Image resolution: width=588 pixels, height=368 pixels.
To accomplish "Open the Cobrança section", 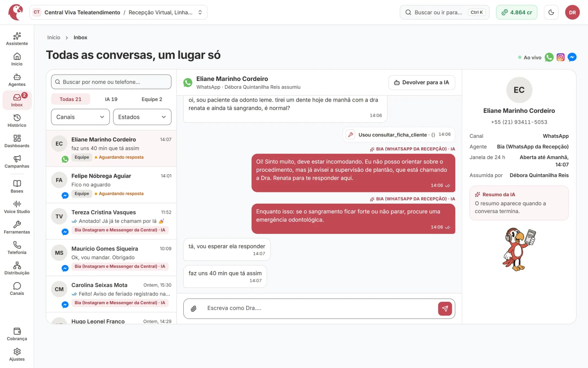I will click(17, 335).
